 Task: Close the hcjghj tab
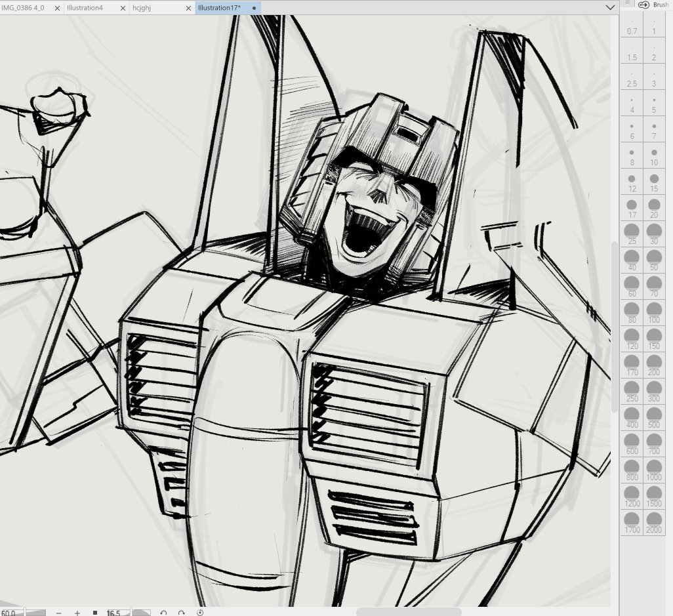[x=188, y=8]
